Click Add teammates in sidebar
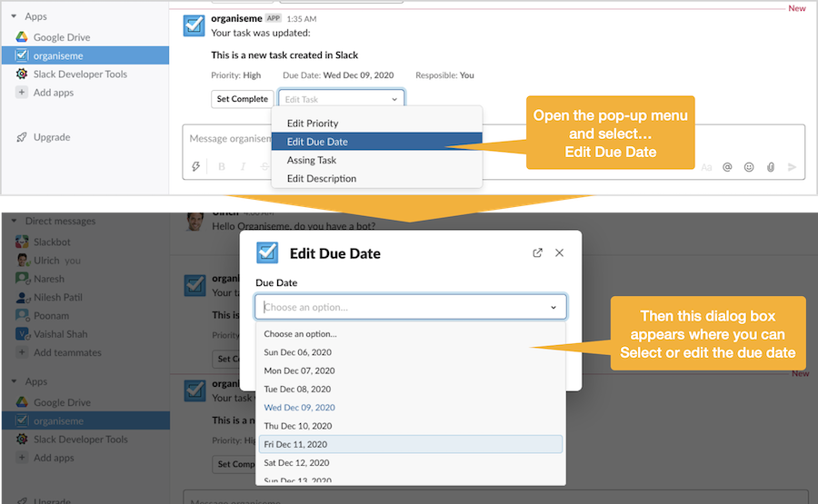818x504 pixels. pyautogui.click(x=67, y=352)
